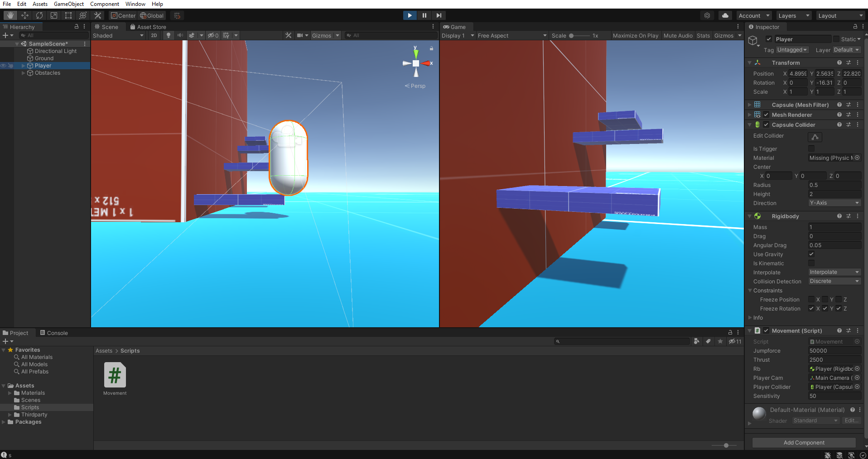Toggle Player object active checkbox
The image size is (868, 459).
tap(769, 39)
